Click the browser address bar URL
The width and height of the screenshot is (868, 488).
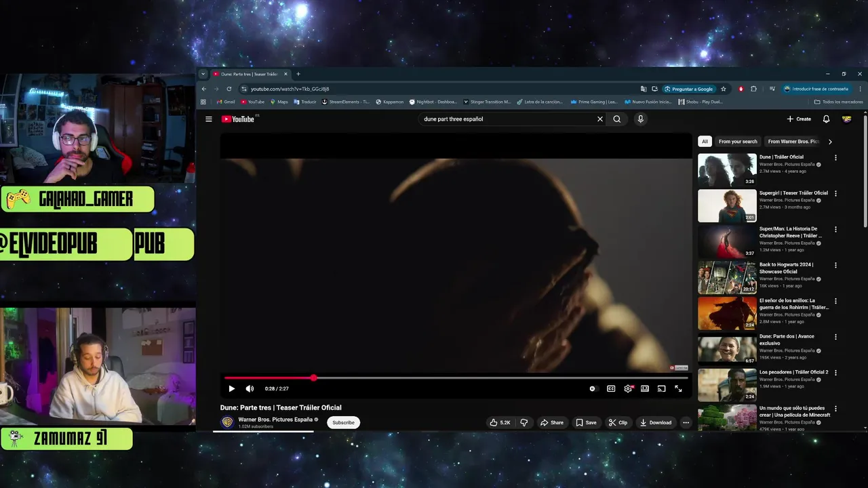tap(290, 89)
